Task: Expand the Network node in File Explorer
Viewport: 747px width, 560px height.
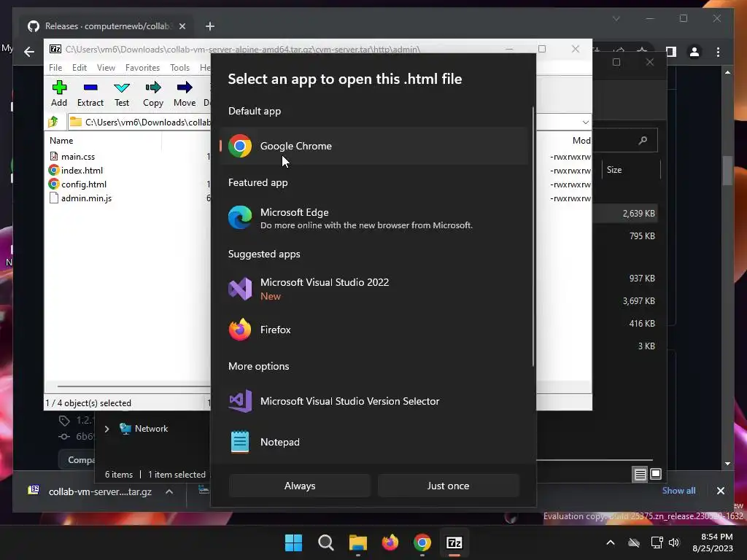Action: click(x=107, y=429)
